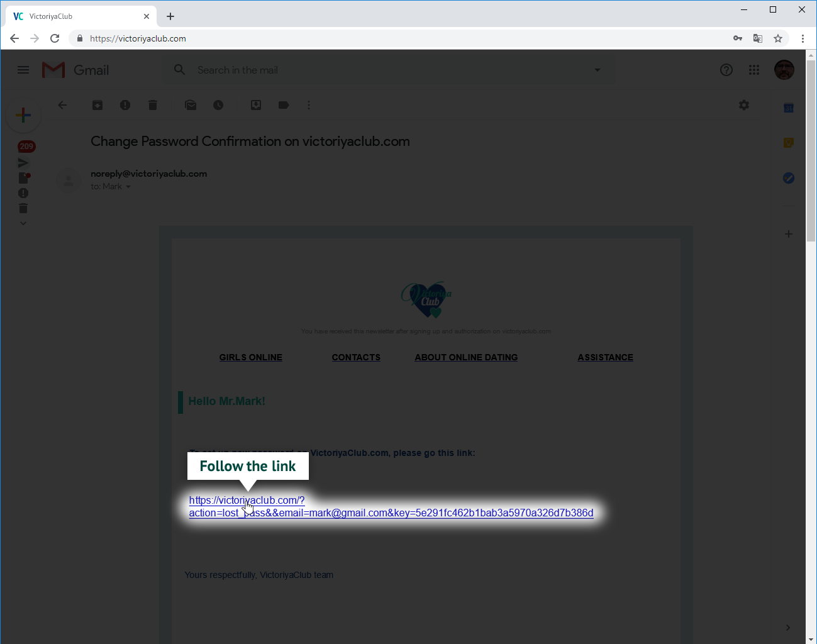Collapse the side panel chevron
The width and height of the screenshot is (817, 644).
click(x=788, y=628)
